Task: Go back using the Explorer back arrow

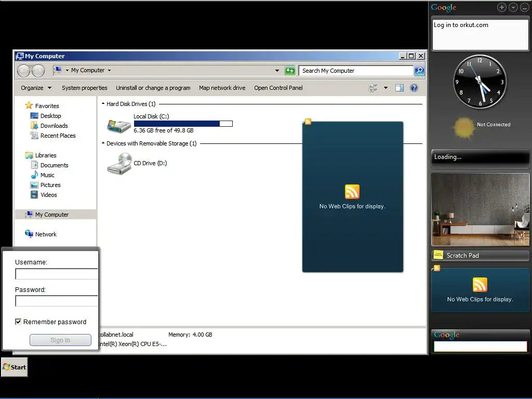Action: (24, 71)
